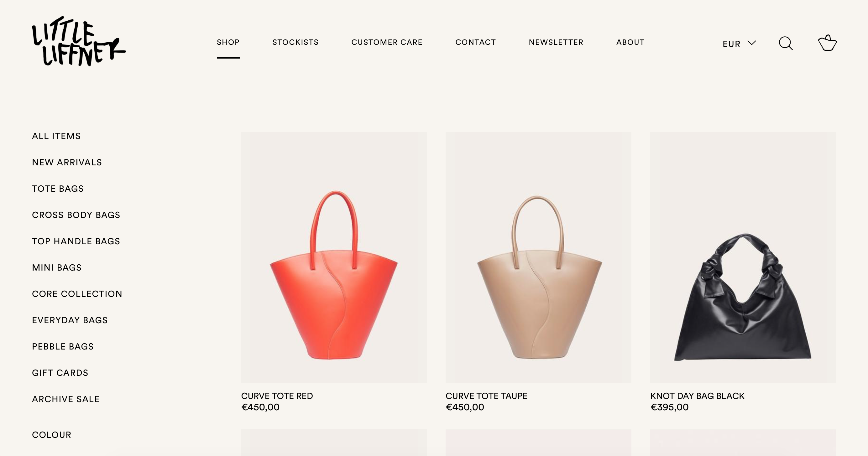
Task: View the Curve Tote Red product image
Action: click(x=334, y=257)
